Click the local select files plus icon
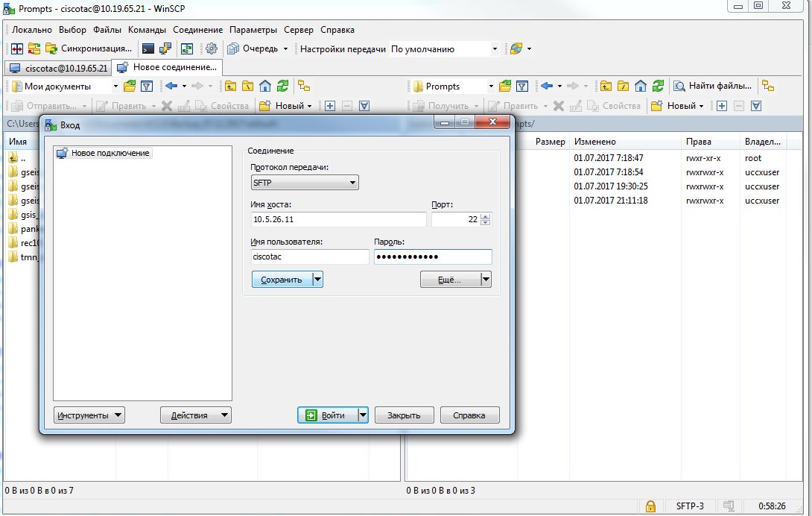This screenshot has width=812, height=516. point(330,106)
